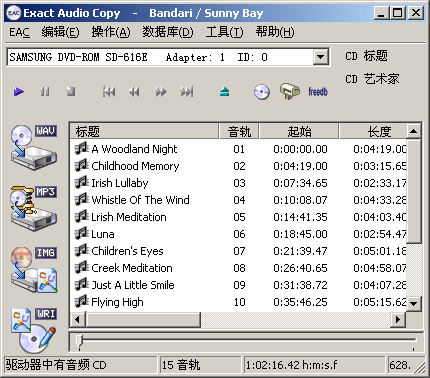Image resolution: width=430 pixels, height=378 pixels.
Task: Stop the CD playback
Action: pyautogui.click(x=71, y=91)
